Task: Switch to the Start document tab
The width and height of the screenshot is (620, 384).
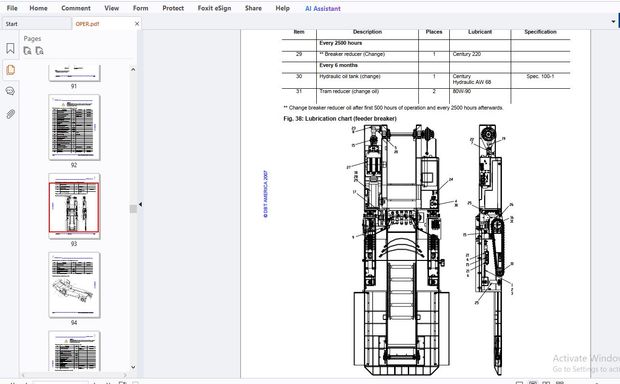Action: pyautogui.click(x=36, y=24)
